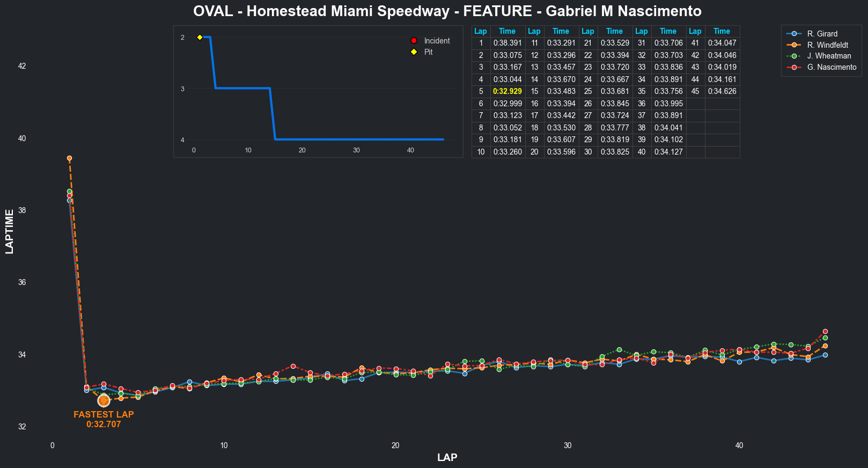Viewport: 868px width, 468px height.
Task: Click the yellow pit diamond on the position line
Action: [x=200, y=37]
